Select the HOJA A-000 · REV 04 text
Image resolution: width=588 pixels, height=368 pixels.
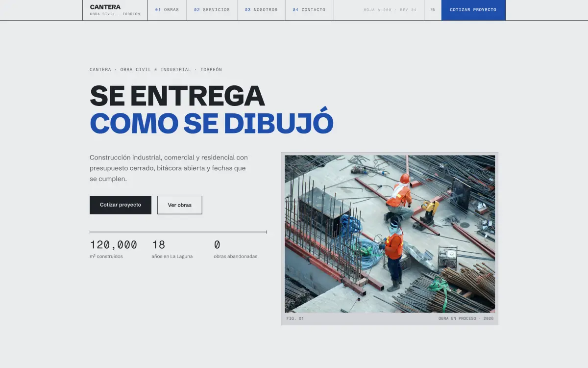(390, 10)
